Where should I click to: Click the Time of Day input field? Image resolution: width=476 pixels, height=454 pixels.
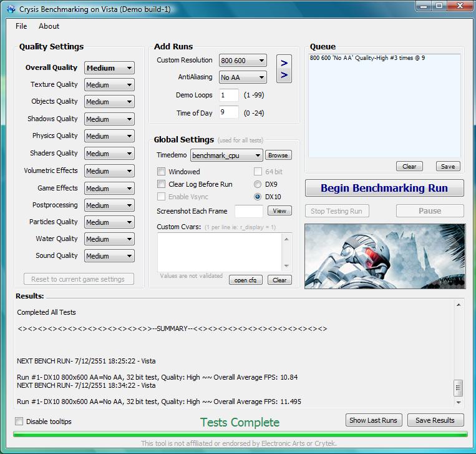coord(229,112)
